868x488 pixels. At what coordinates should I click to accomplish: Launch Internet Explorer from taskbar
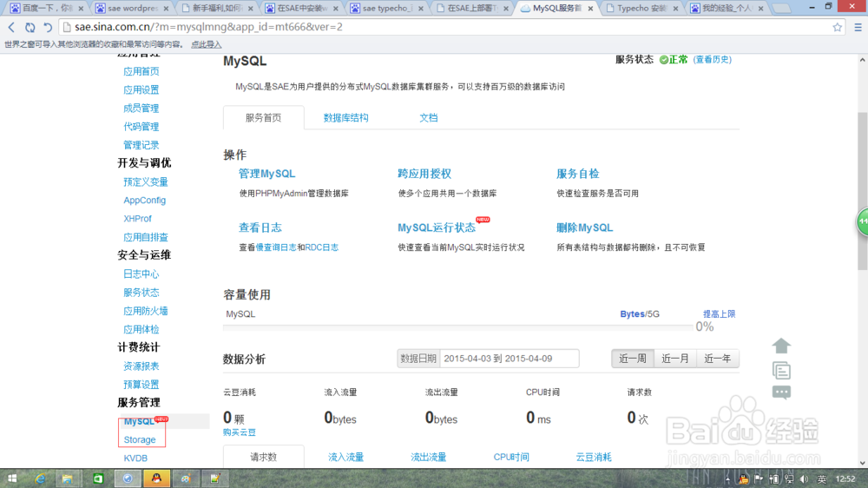point(39,478)
